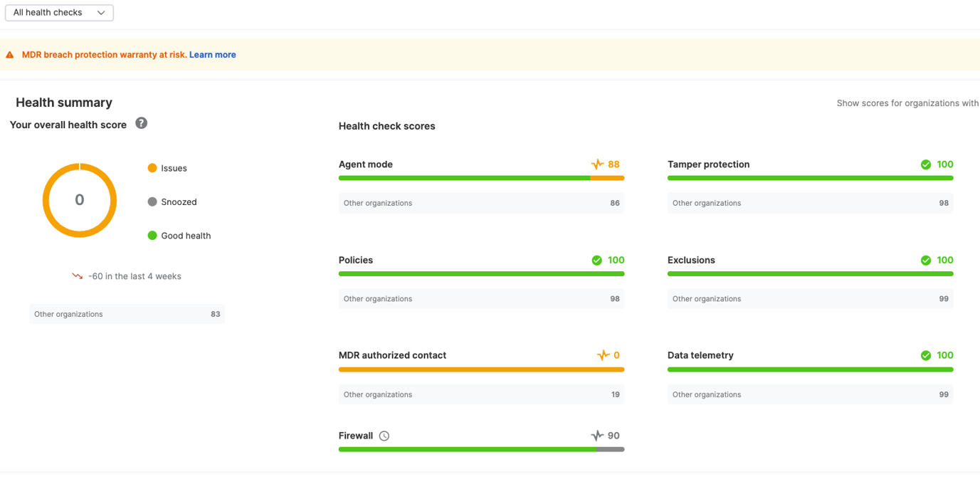Click the Firewall gray pulse icon
The width and height of the screenshot is (980, 477).
click(597, 436)
